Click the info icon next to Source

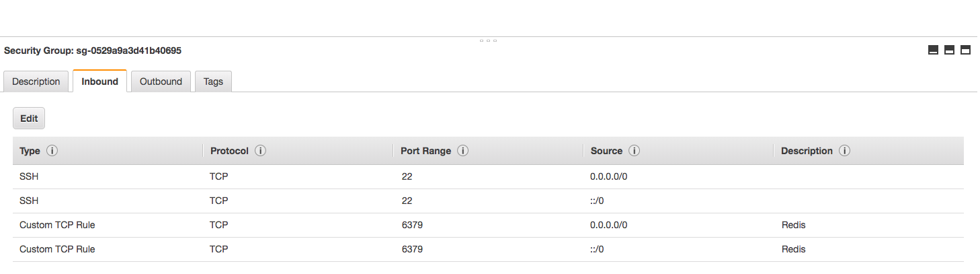[634, 151]
